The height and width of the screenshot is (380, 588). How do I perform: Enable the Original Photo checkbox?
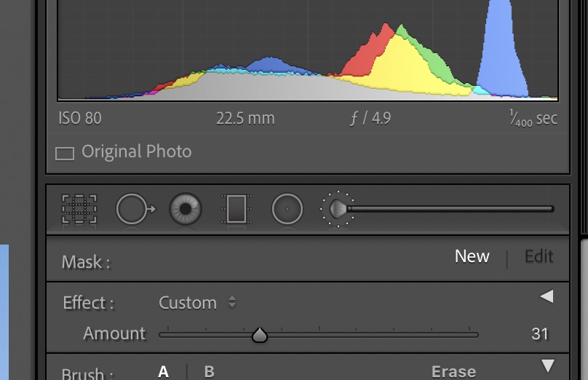(65, 153)
